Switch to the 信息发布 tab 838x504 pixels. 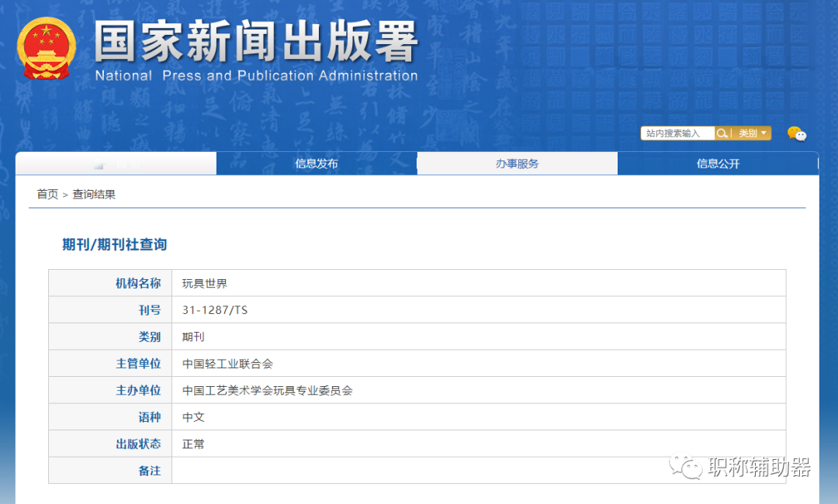316,163
